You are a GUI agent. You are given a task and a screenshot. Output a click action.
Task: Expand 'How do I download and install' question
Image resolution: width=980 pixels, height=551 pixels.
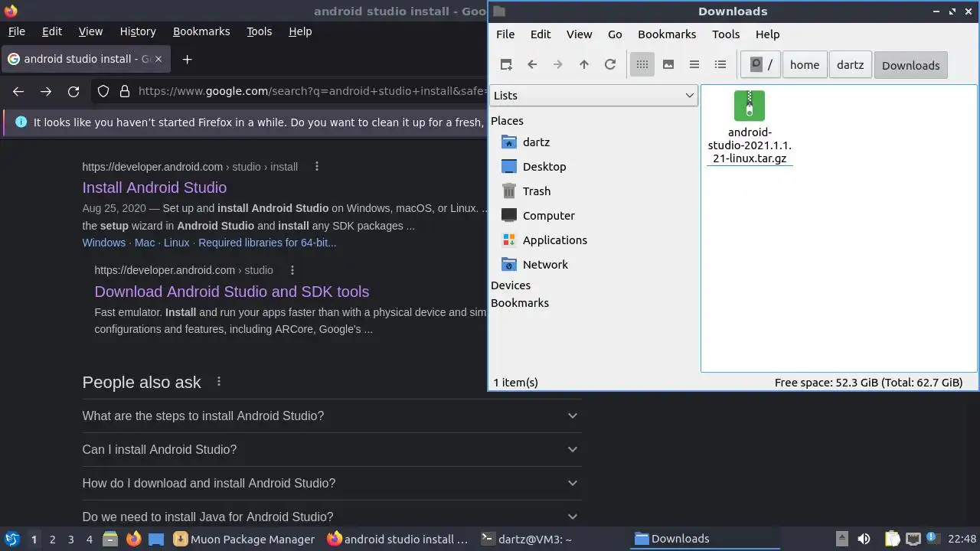(x=332, y=483)
